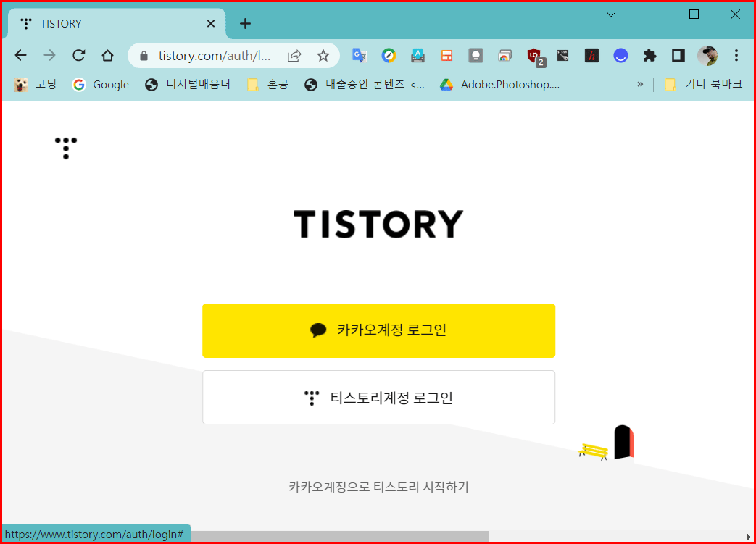Open the gray square face extension
Screen dimensions: 756x544
click(x=476, y=56)
